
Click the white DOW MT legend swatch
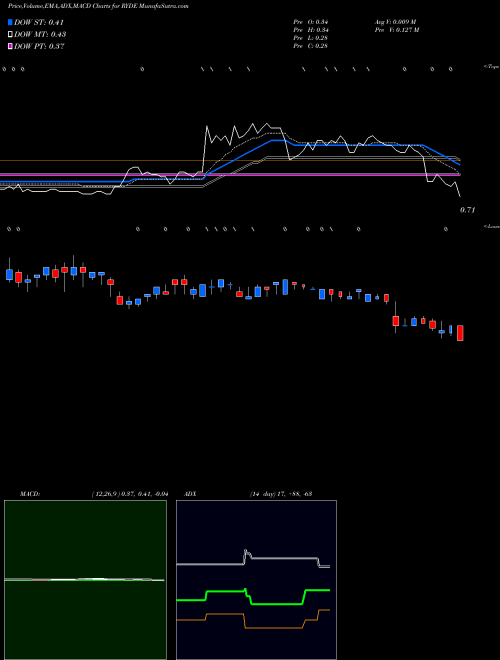click(x=10, y=34)
